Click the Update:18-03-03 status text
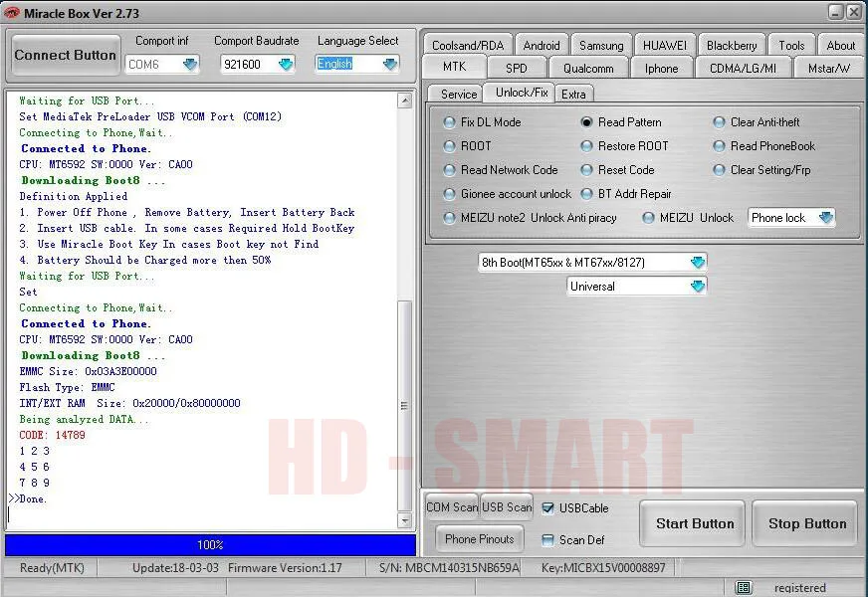The height and width of the screenshot is (597, 868). click(x=175, y=568)
